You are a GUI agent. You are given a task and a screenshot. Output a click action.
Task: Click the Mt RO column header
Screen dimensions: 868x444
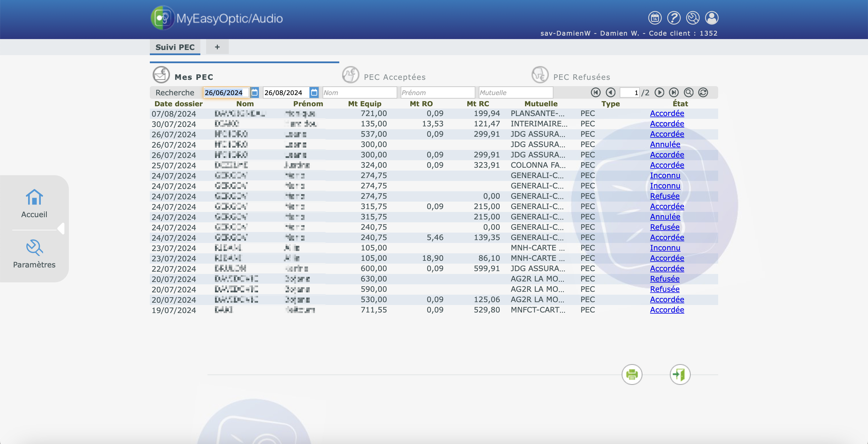point(421,104)
